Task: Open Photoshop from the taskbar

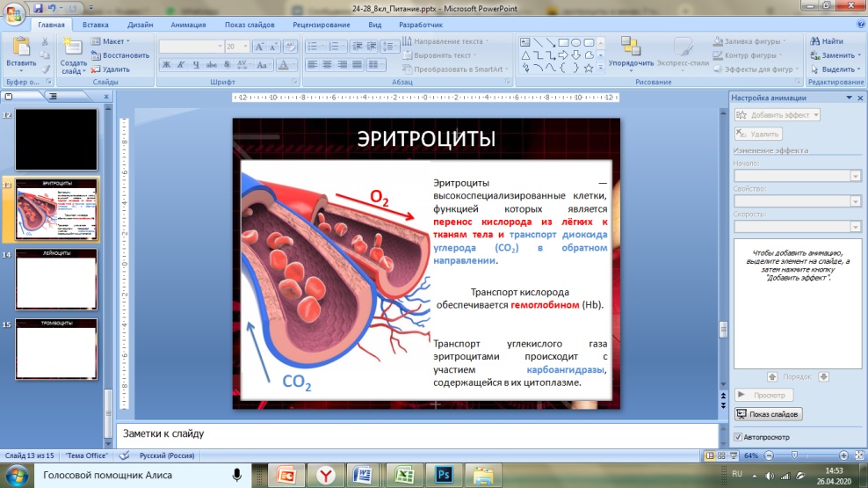Action: coord(443,475)
